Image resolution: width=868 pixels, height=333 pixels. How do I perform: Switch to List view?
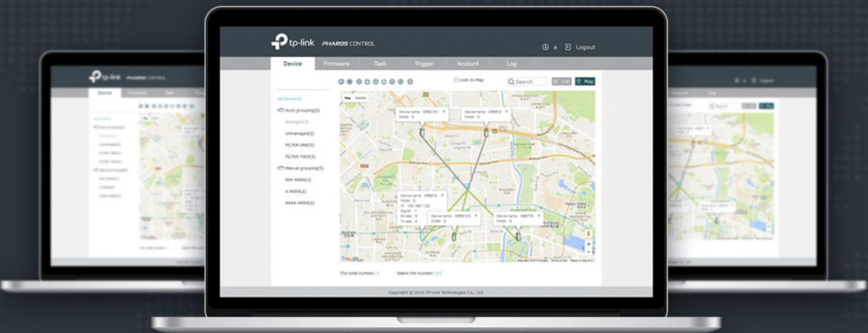(561, 81)
